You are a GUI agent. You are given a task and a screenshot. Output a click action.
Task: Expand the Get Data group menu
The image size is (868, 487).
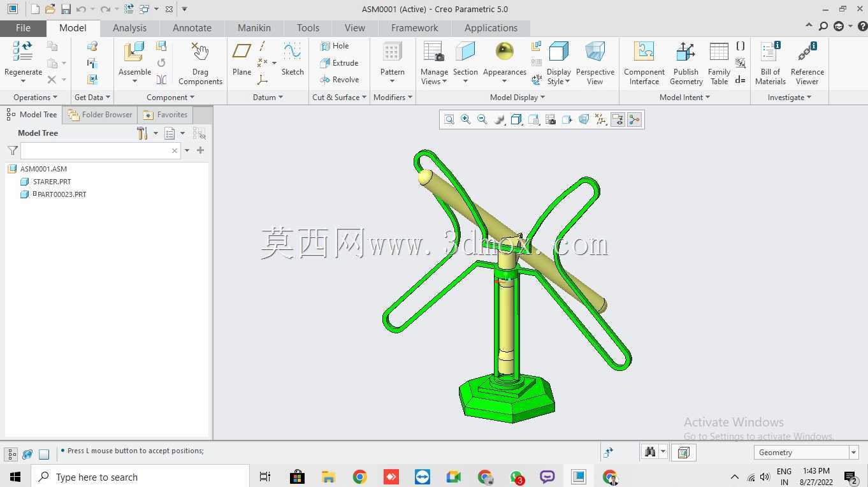[x=92, y=98]
